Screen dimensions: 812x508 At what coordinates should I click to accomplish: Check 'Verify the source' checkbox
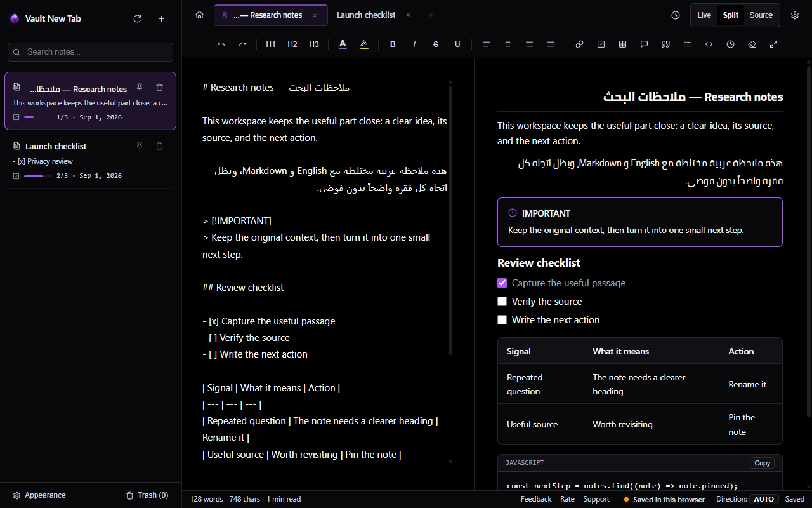tap(502, 302)
